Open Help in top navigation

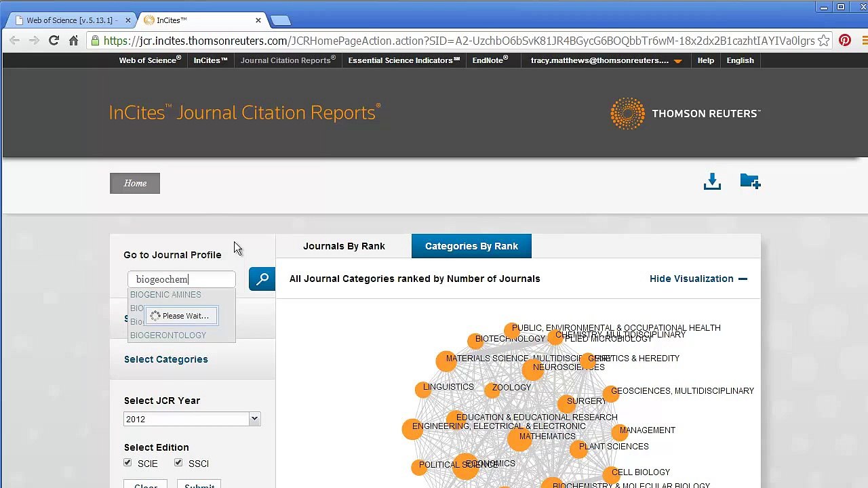click(x=706, y=60)
